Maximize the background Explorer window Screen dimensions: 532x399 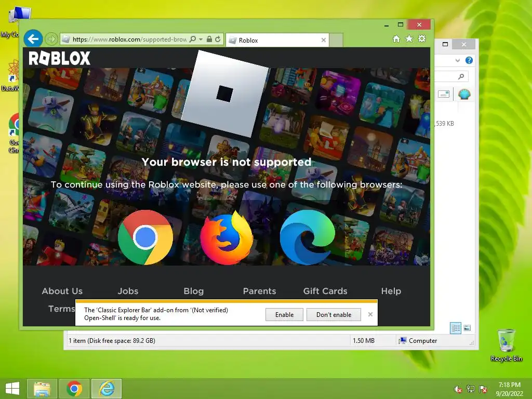click(x=445, y=45)
